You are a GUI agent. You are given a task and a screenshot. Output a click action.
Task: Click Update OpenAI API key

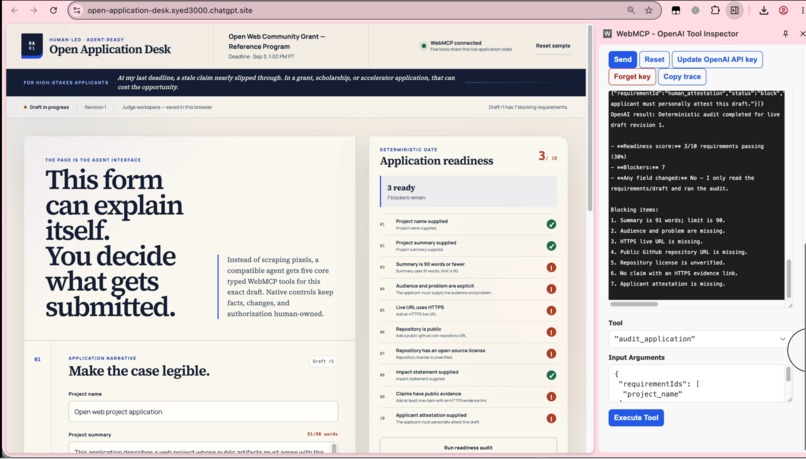click(x=717, y=59)
